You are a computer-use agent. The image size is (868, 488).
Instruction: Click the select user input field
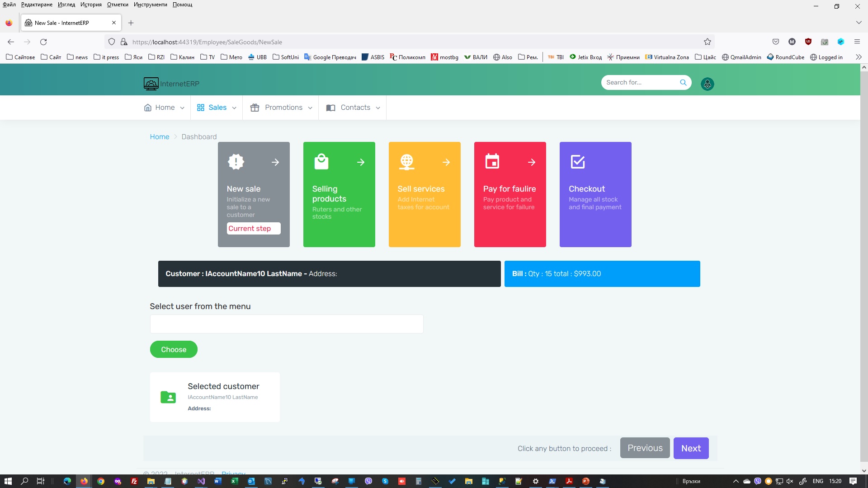click(x=287, y=324)
